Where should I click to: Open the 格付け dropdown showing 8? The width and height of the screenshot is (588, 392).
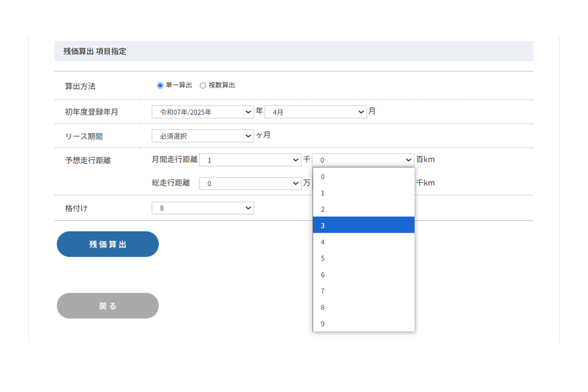click(203, 208)
